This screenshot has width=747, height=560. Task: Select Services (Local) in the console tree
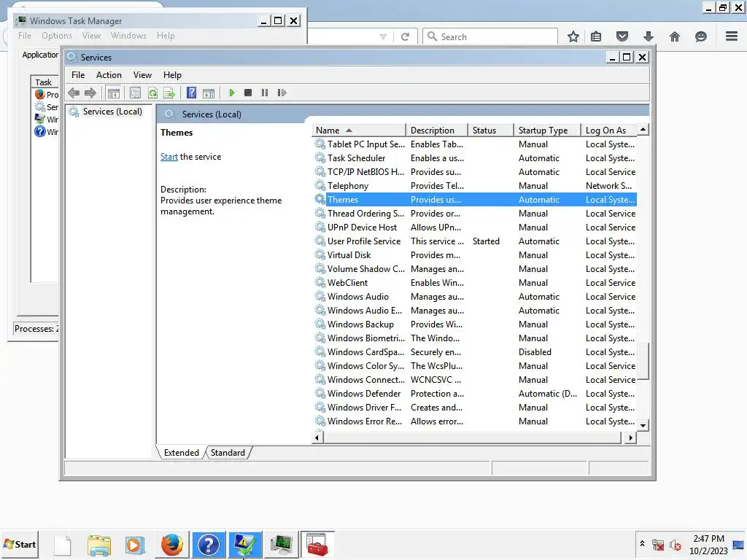tap(112, 112)
